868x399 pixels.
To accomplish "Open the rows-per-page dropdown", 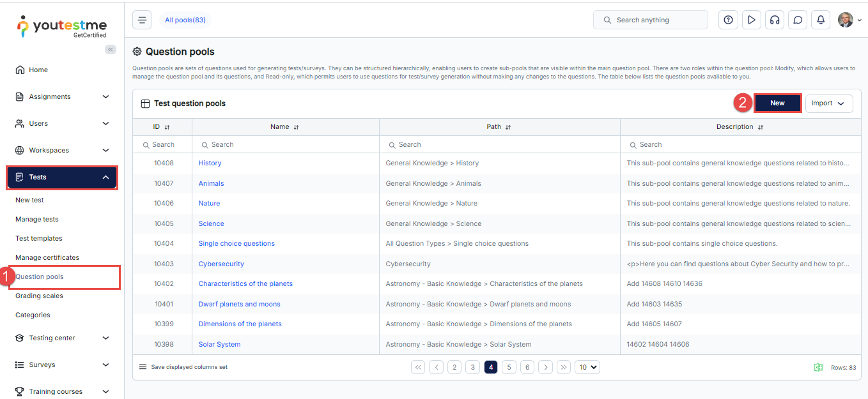I will [x=587, y=367].
